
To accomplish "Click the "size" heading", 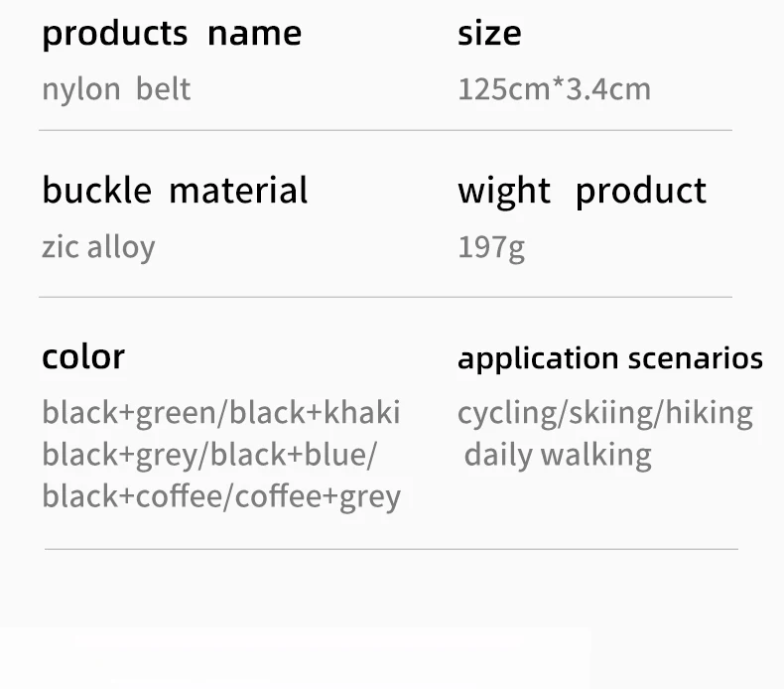I will coord(488,34).
